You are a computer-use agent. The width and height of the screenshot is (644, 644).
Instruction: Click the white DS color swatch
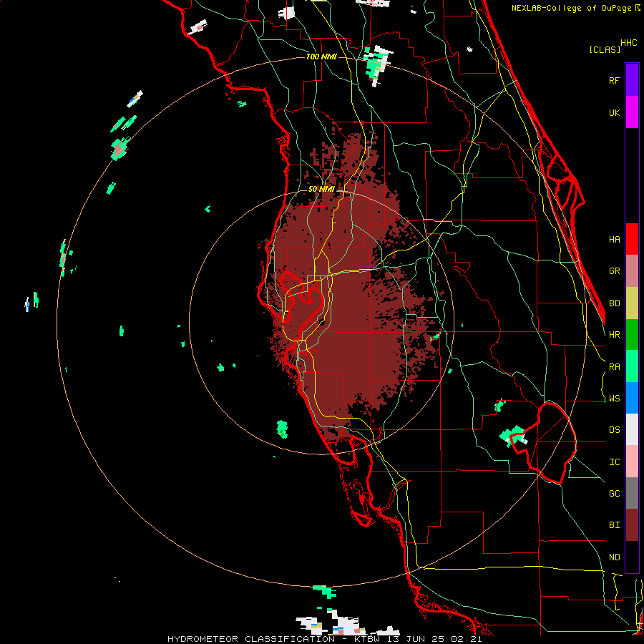pos(632,429)
